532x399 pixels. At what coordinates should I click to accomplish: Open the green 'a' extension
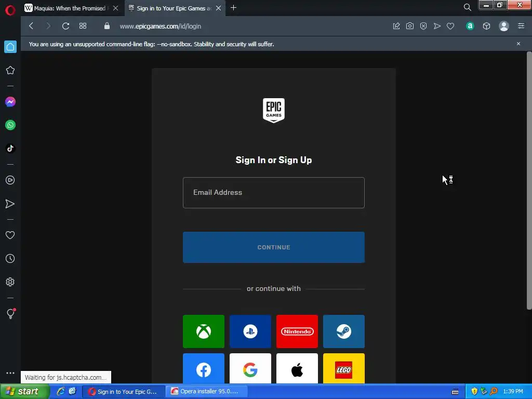tap(470, 26)
